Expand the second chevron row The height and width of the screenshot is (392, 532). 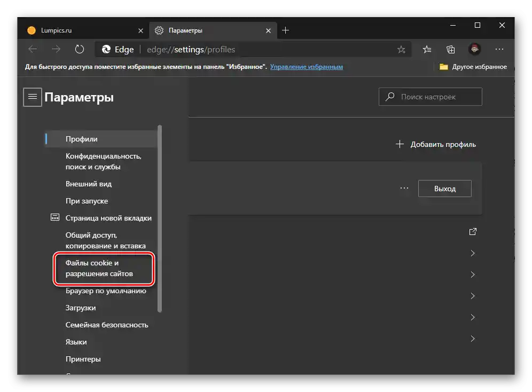pos(473,275)
